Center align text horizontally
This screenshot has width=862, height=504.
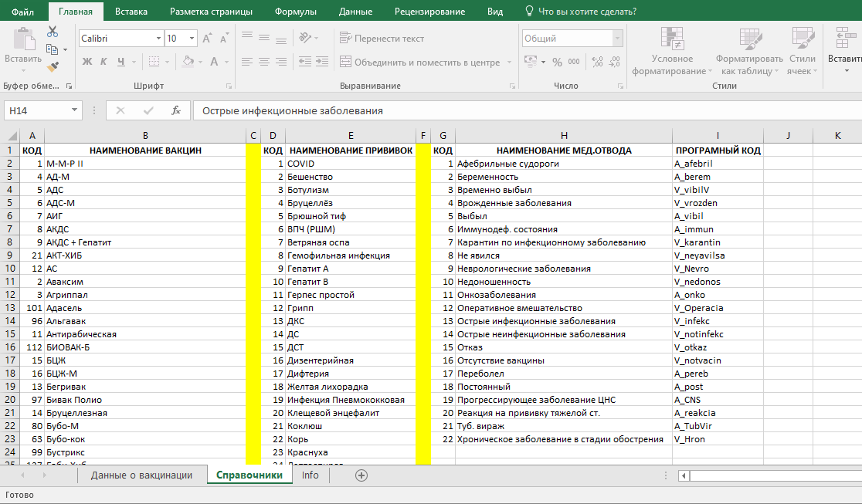[x=264, y=62]
